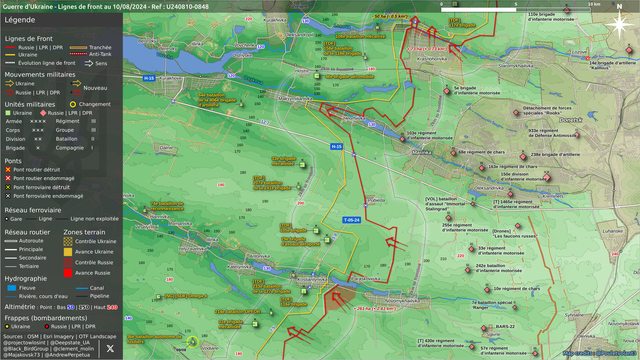The height and width of the screenshot is (360, 640).
Task: Click the 10e régiment de chars marker
Action: click(x=487, y=290)
